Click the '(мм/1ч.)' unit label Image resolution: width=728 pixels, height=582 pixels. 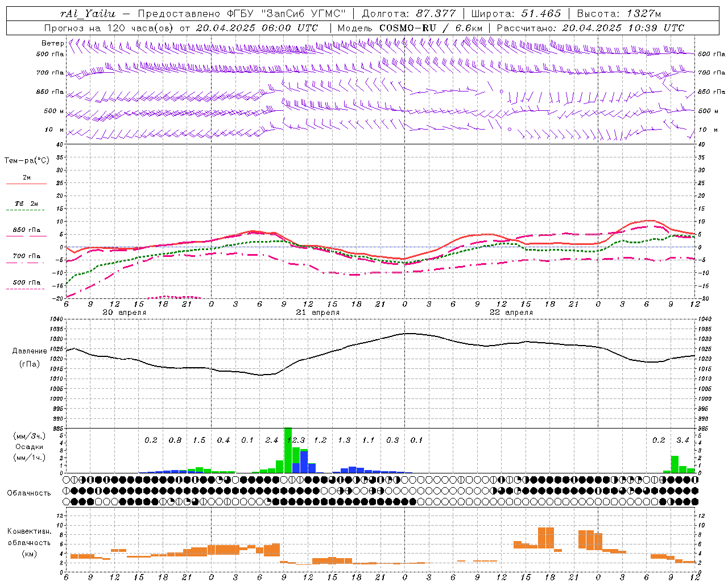click(x=29, y=457)
